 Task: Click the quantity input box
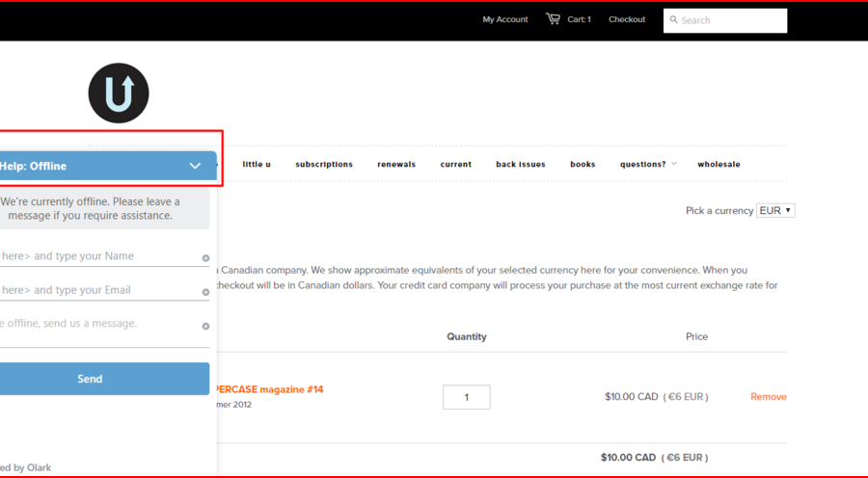pyautogui.click(x=466, y=397)
